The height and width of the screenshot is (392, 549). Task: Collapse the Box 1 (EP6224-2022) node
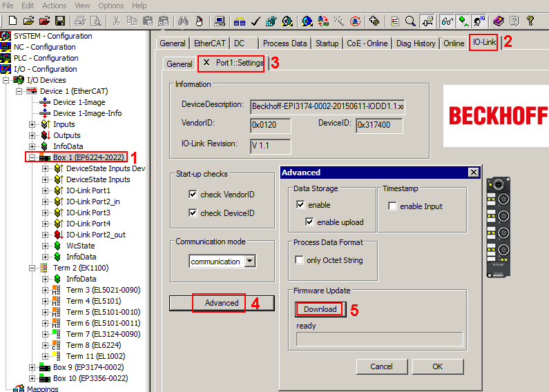(x=32, y=157)
